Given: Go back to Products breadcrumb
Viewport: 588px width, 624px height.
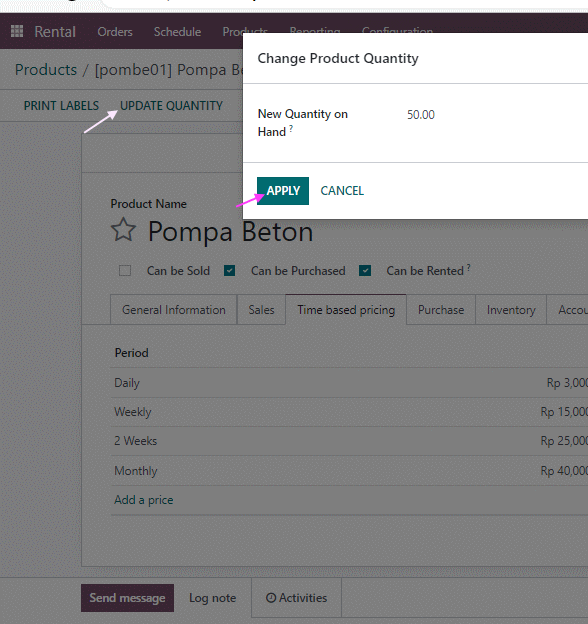Looking at the screenshot, I should [46, 70].
